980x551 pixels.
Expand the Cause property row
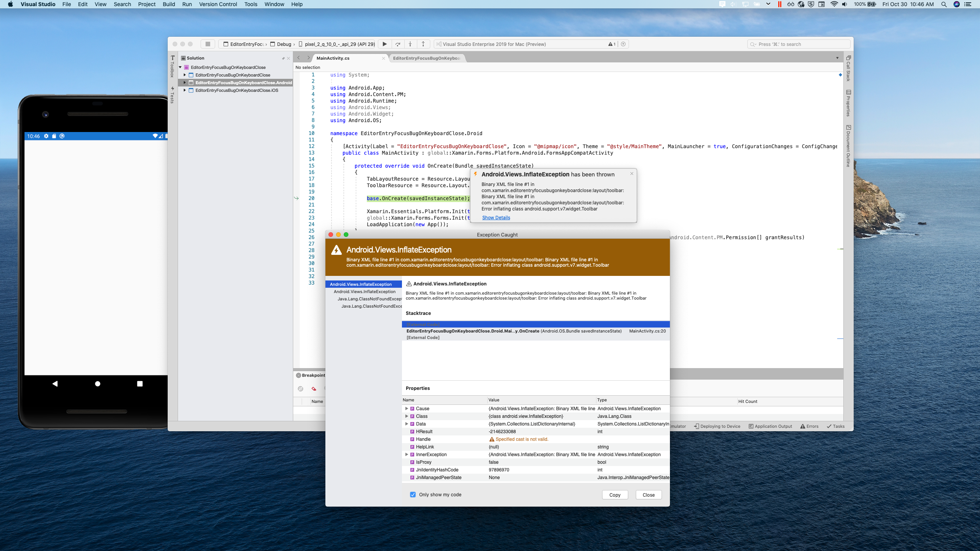pyautogui.click(x=407, y=409)
